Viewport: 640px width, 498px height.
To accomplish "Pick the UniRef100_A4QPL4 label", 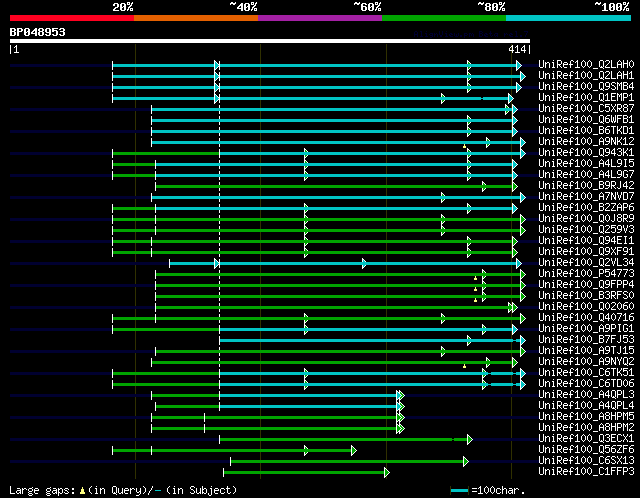I will coord(586,406).
